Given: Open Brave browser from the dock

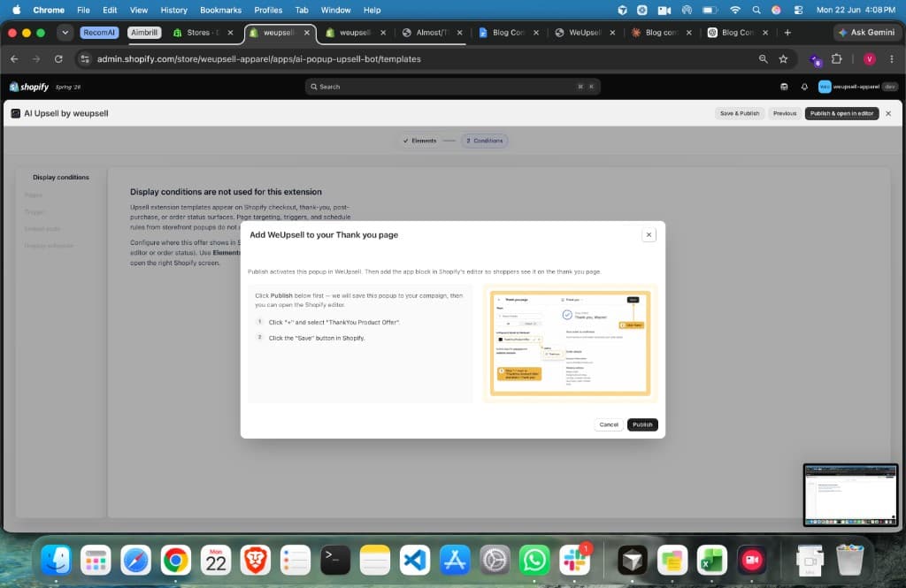Looking at the screenshot, I should (x=256, y=560).
